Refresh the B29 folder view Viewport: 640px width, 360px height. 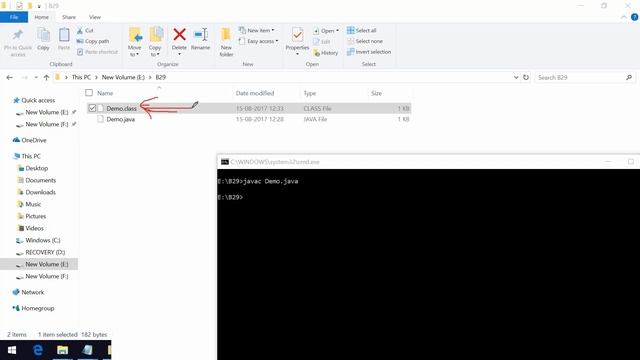point(526,77)
